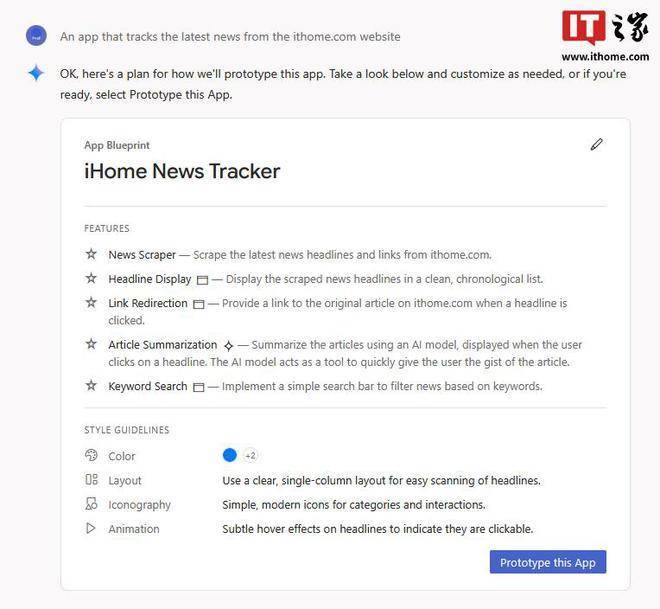Click the blue Gemini sparkle avatar
The image size is (660, 609).
(x=36, y=73)
